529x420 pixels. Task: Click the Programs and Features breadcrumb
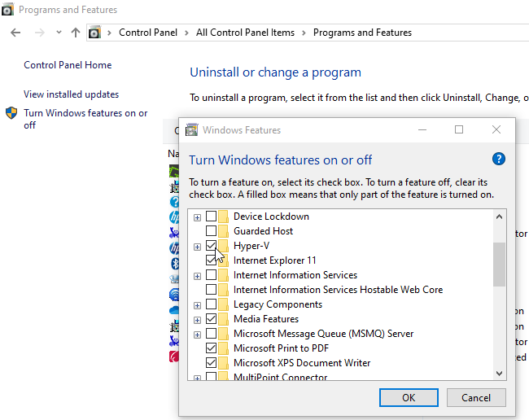pos(362,33)
